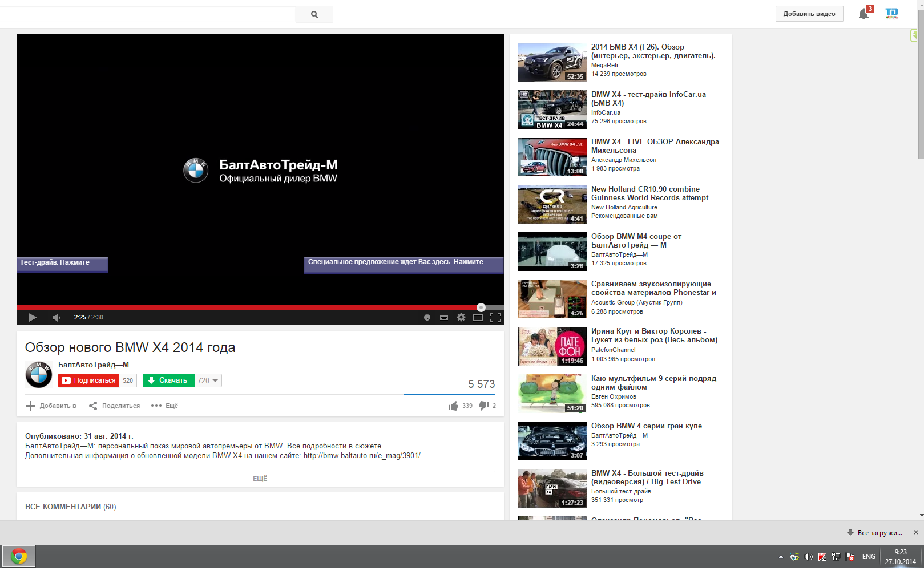Like the video with thumbs up
The width and height of the screenshot is (924, 583).
(x=453, y=406)
